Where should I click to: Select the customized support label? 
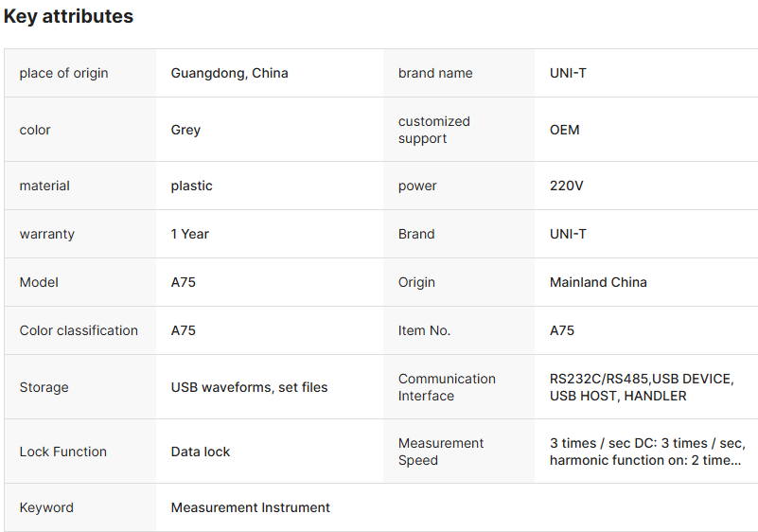[x=433, y=130]
